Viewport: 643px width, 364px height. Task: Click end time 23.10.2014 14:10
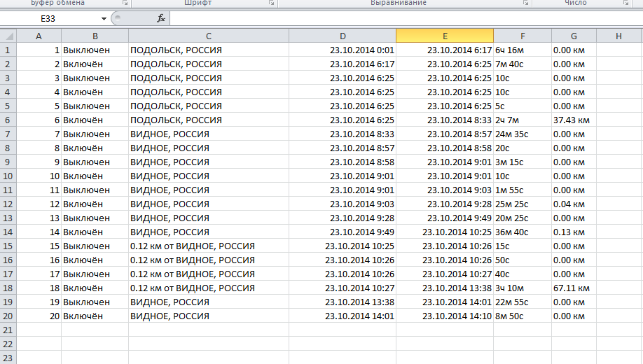click(x=445, y=316)
